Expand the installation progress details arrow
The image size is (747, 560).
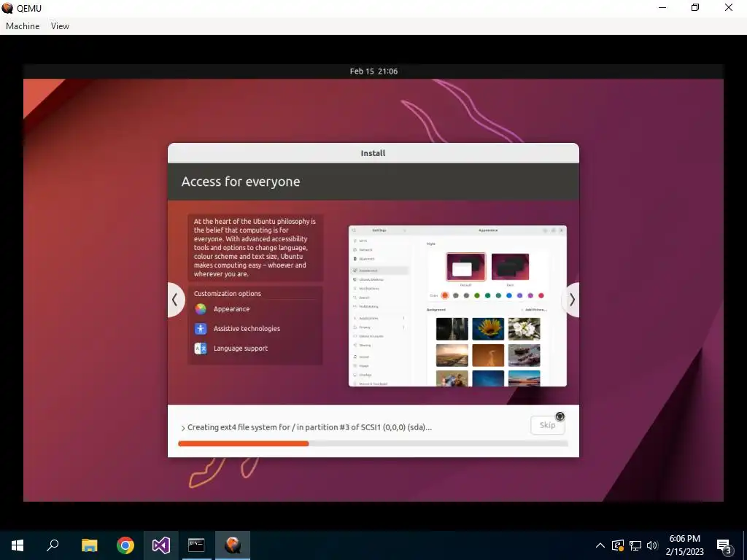point(183,428)
